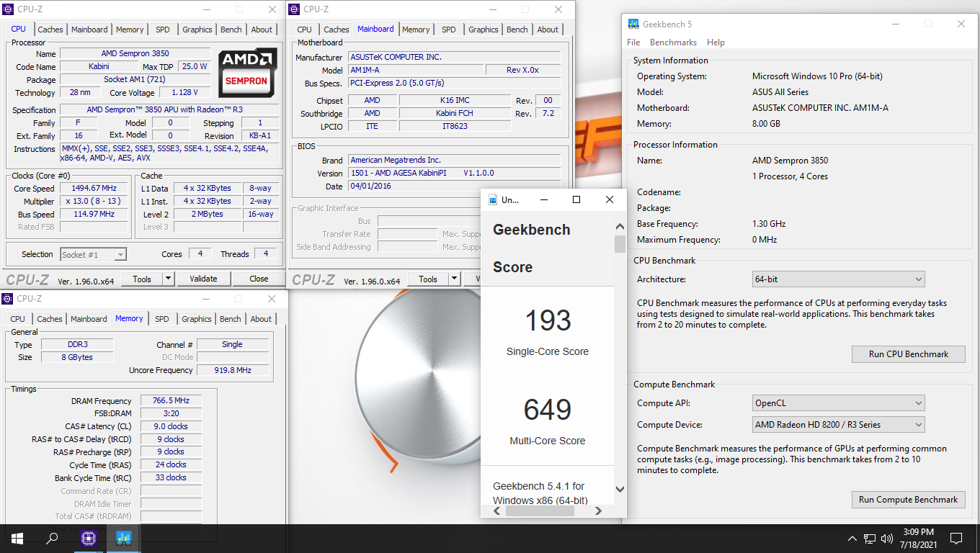Open Bench tab in CPU window
The width and height of the screenshot is (980, 553).
(231, 30)
